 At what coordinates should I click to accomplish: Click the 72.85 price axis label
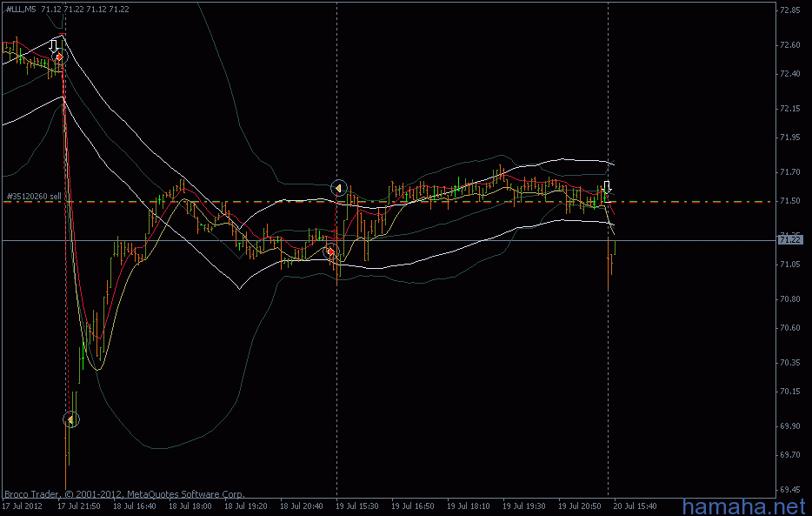tap(789, 10)
